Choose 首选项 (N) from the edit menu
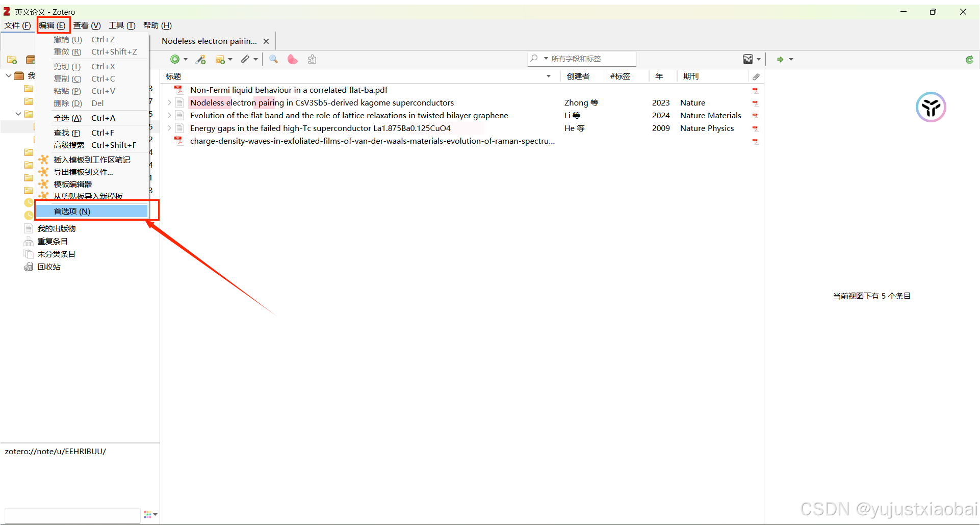This screenshot has height=525, width=980. [92, 211]
